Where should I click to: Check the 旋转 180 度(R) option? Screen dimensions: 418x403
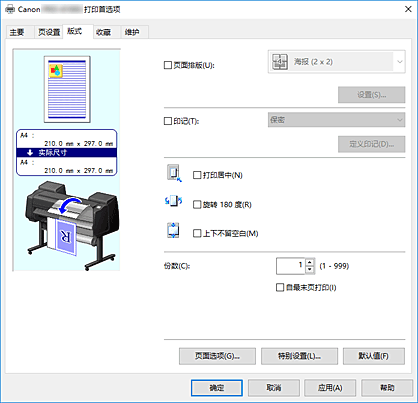(x=197, y=204)
